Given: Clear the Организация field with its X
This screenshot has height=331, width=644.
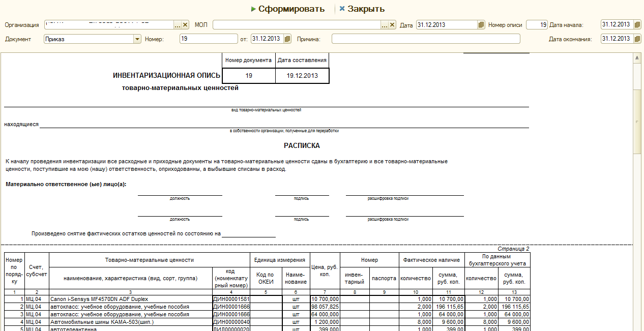Looking at the screenshot, I should point(185,24).
